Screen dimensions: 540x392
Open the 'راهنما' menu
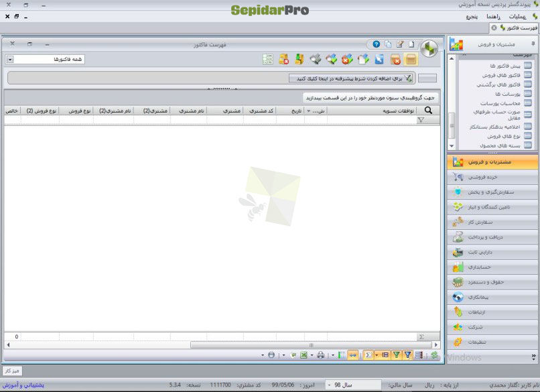tap(493, 16)
